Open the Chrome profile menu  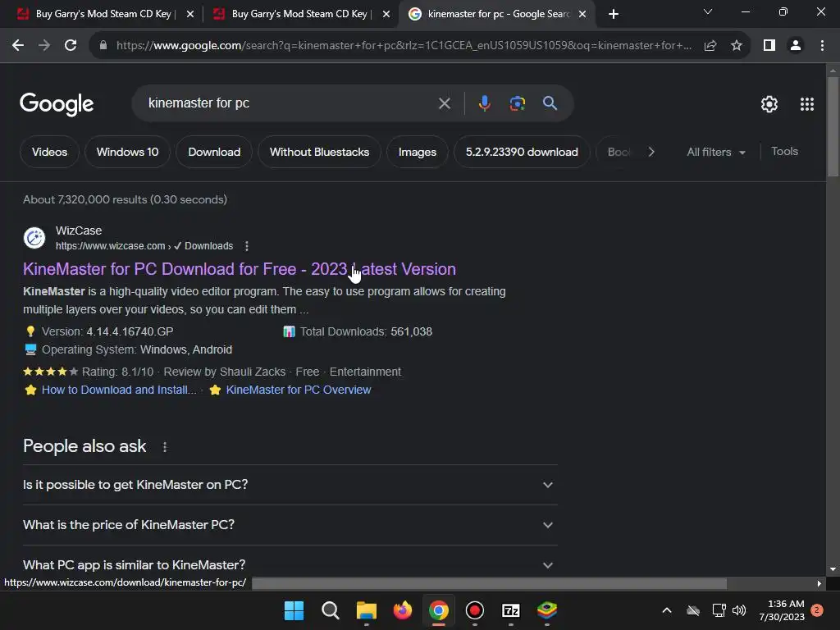point(796,46)
